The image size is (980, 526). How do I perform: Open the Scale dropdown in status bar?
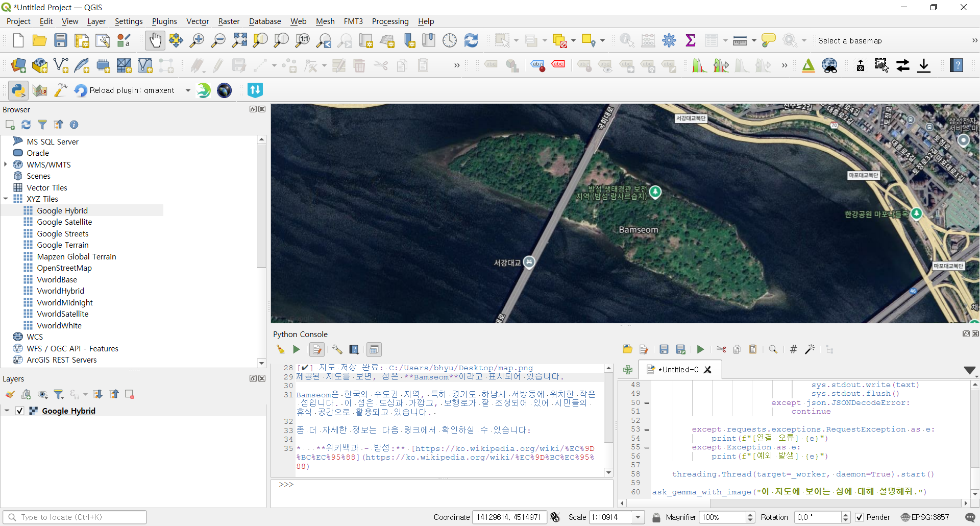click(x=638, y=517)
